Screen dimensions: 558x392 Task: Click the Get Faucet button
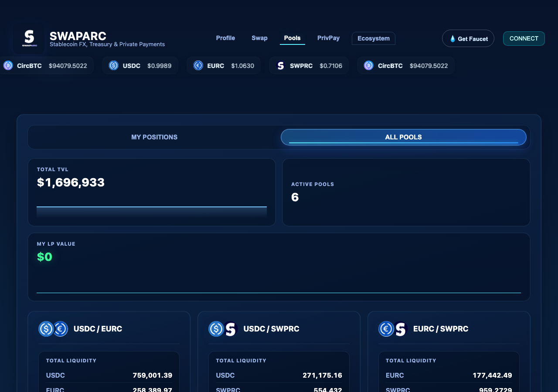coord(468,38)
